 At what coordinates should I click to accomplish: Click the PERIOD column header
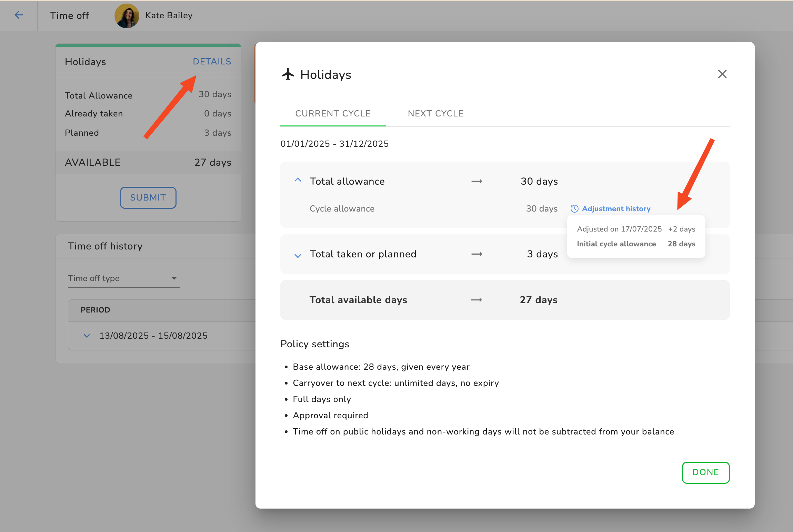coord(95,310)
